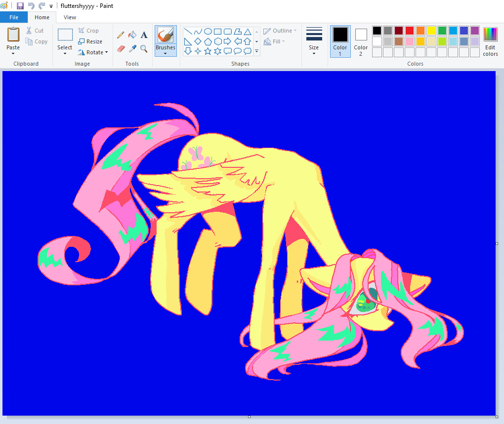The image size is (504, 424).
Task: Select the Pencil tool
Action: coord(121,35)
